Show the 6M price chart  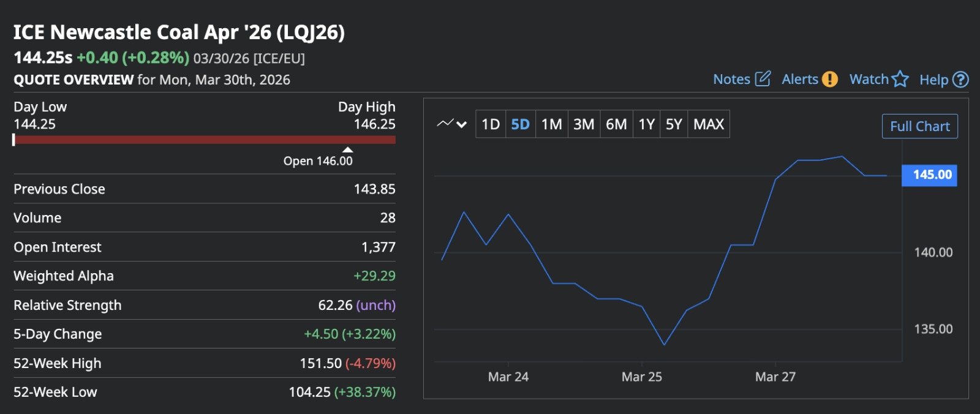point(616,124)
